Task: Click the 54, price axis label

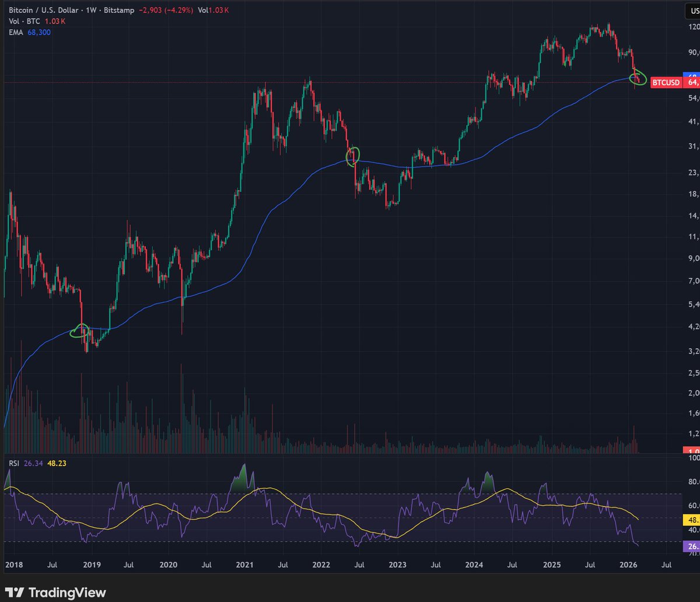Action: click(x=694, y=98)
